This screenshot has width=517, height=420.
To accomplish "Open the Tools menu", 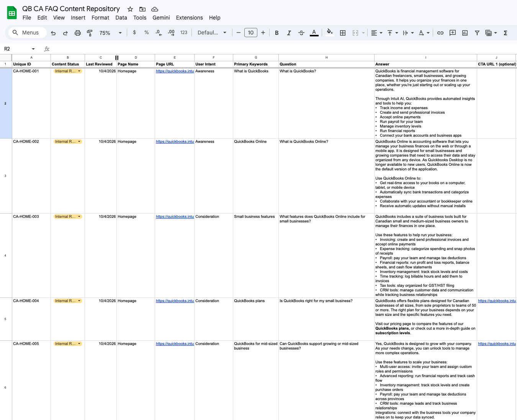I will 140,18.
